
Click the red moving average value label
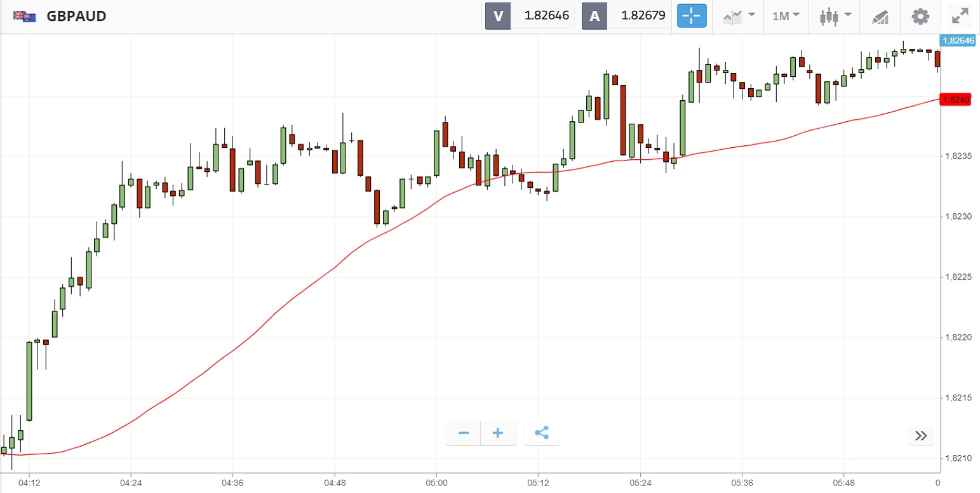click(x=956, y=100)
